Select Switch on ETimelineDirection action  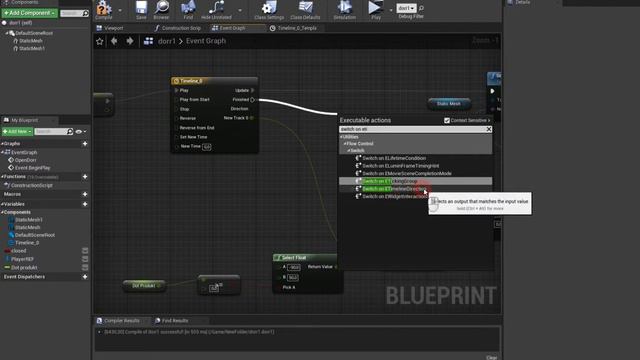click(x=394, y=189)
